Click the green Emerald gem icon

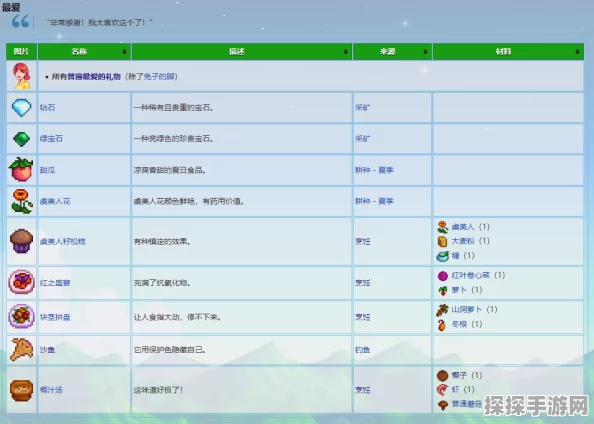[x=21, y=139]
